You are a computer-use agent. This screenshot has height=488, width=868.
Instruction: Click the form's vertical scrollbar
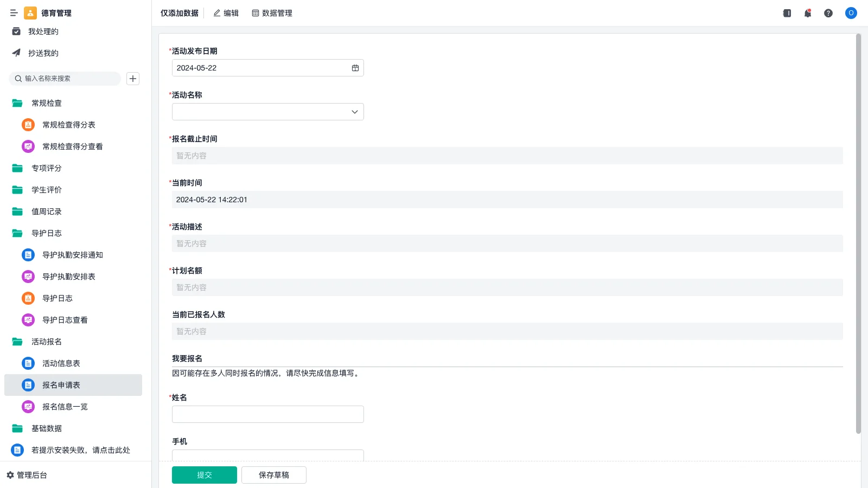858,234
